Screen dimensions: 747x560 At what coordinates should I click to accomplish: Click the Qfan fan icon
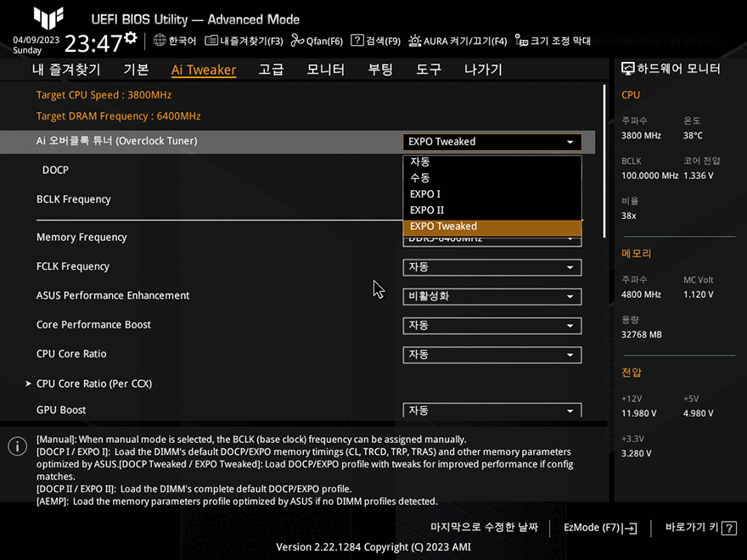[297, 41]
